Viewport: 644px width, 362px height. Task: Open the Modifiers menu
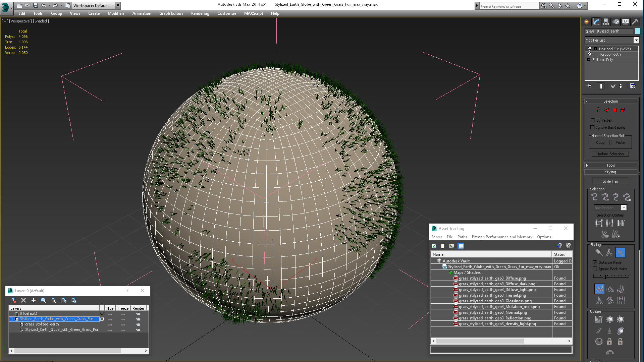coord(116,13)
